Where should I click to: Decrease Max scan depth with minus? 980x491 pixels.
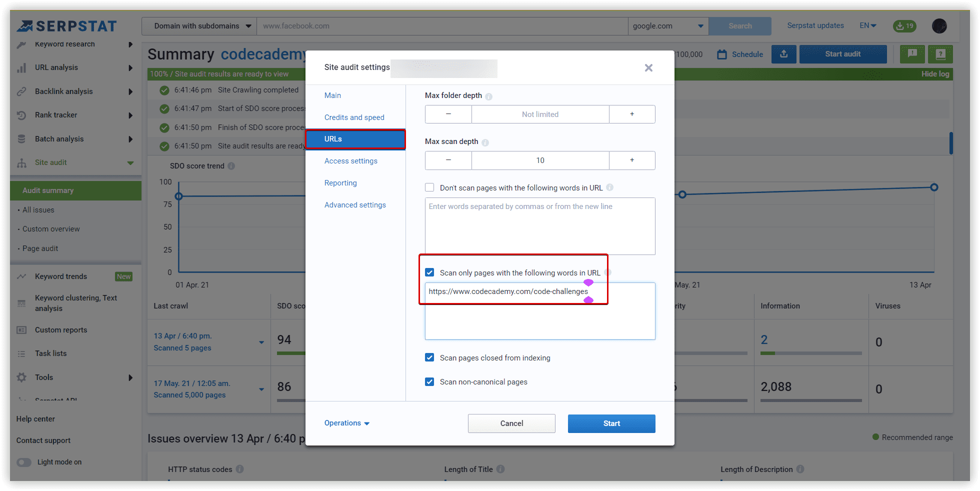pyautogui.click(x=448, y=160)
